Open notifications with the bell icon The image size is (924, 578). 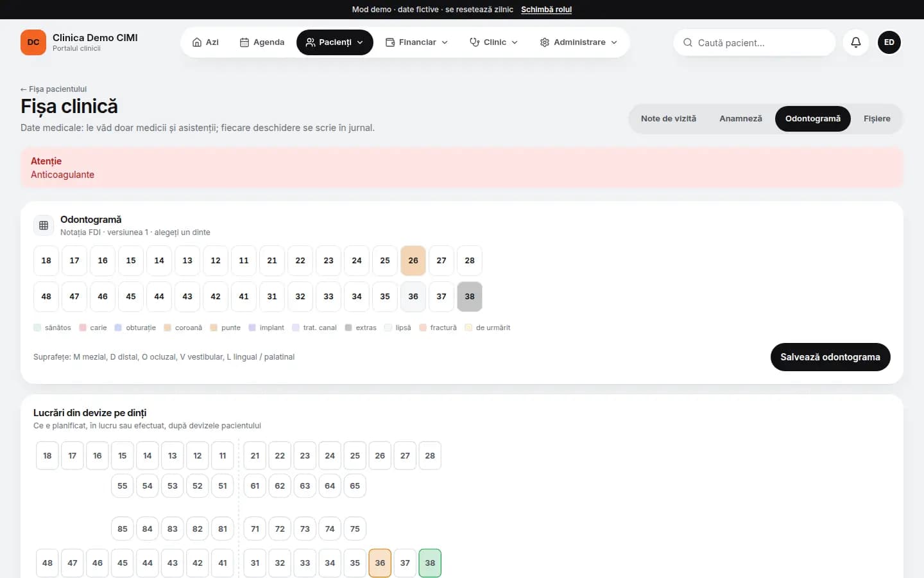point(856,42)
